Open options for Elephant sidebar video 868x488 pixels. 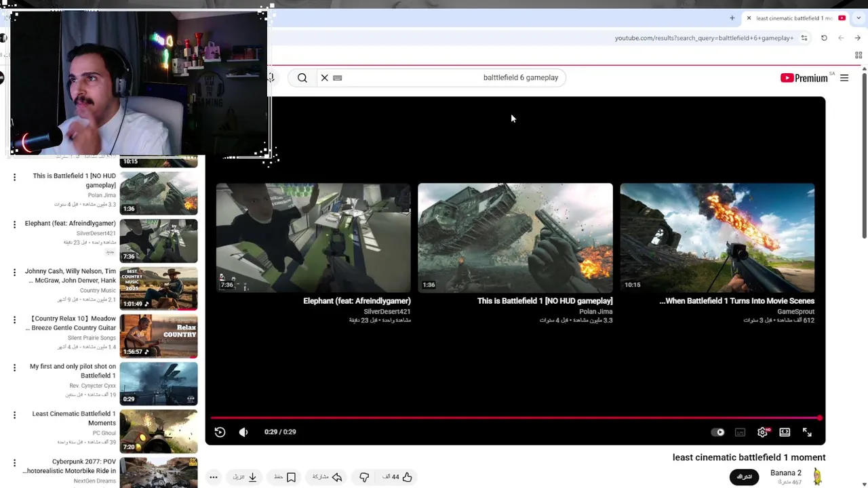(14, 224)
